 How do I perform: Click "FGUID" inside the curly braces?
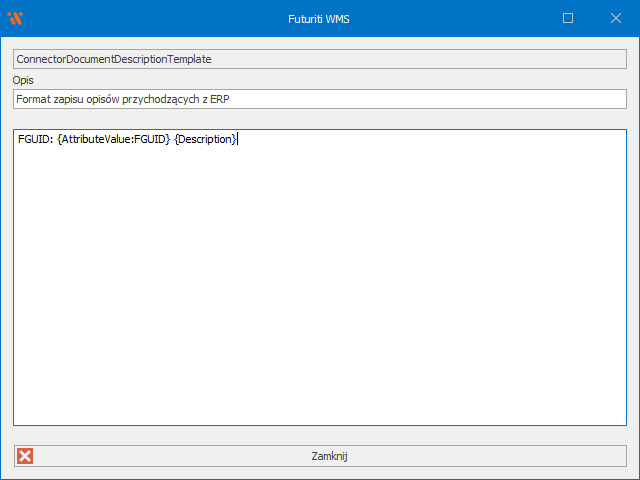(150, 139)
